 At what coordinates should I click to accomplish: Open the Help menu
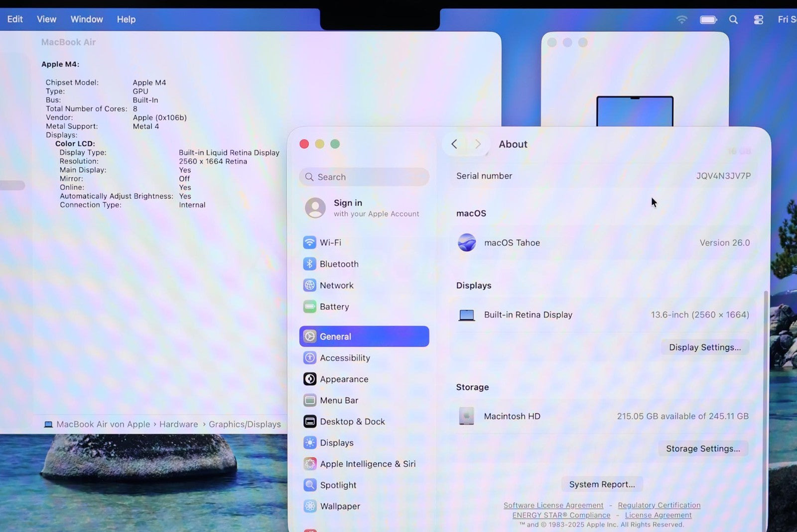coord(126,19)
